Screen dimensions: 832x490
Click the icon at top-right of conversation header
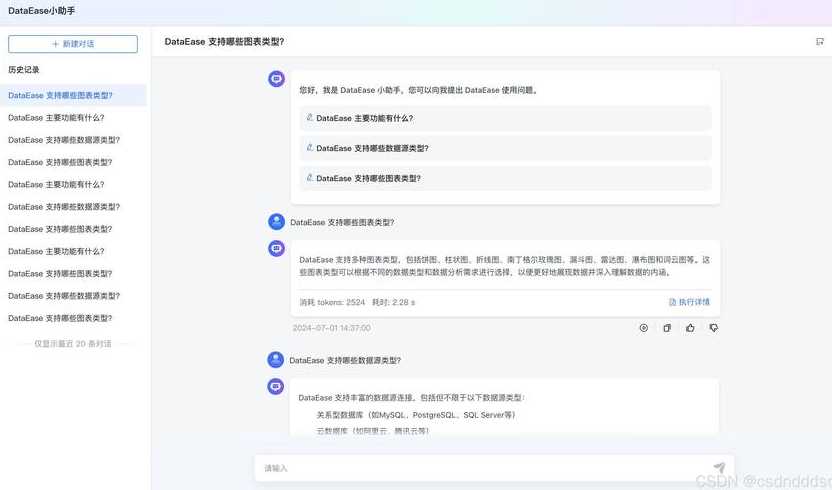pos(820,41)
